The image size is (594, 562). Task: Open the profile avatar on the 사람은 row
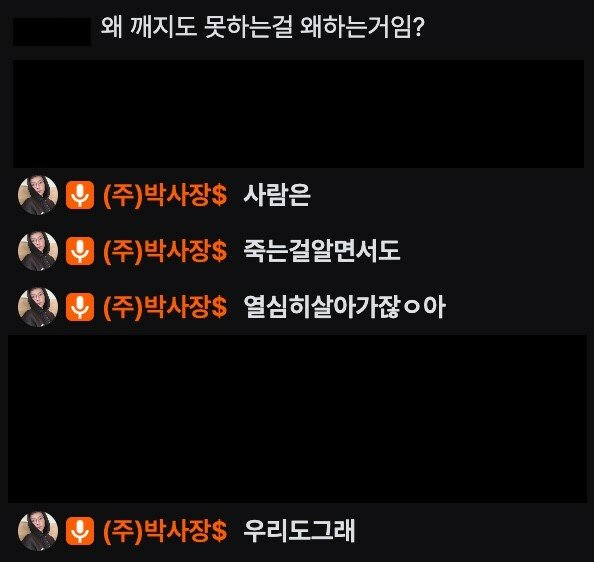(38, 195)
